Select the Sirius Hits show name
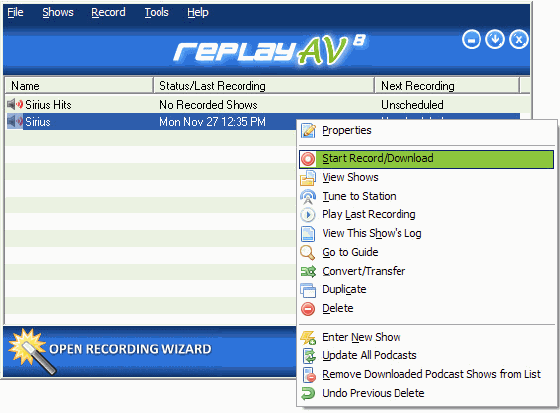The width and height of the screenshot is (560, 413). click(48, 105)
